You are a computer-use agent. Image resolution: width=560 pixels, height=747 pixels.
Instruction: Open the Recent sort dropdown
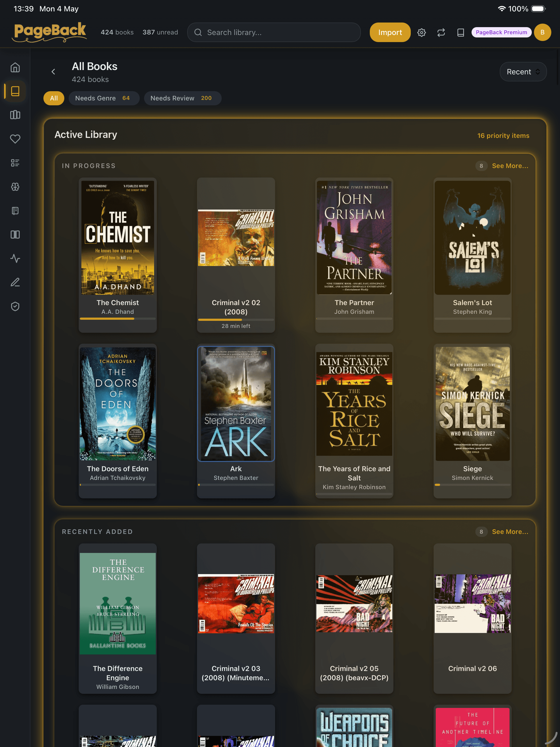click(523, 71)
